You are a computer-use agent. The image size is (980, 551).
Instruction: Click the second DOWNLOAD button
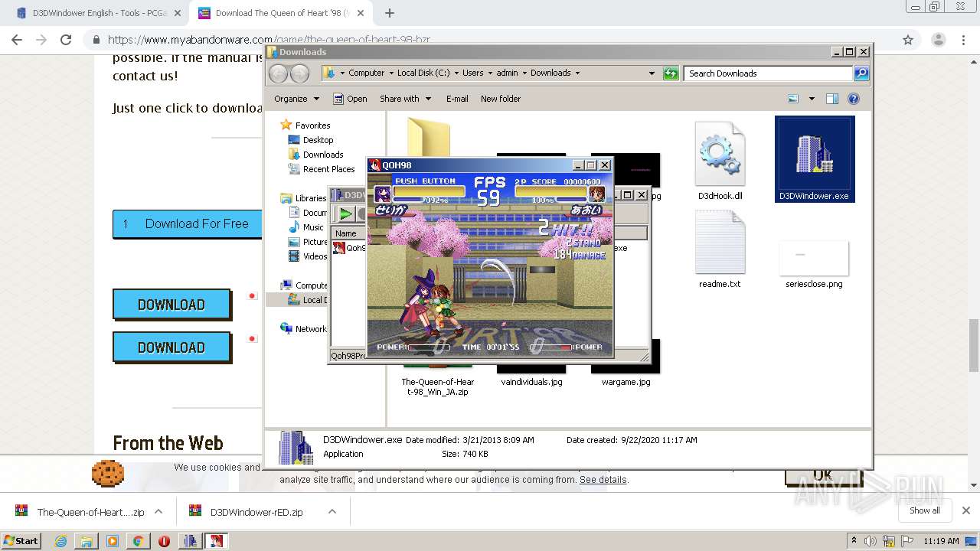pyautogui.click(x=171, y=347)
